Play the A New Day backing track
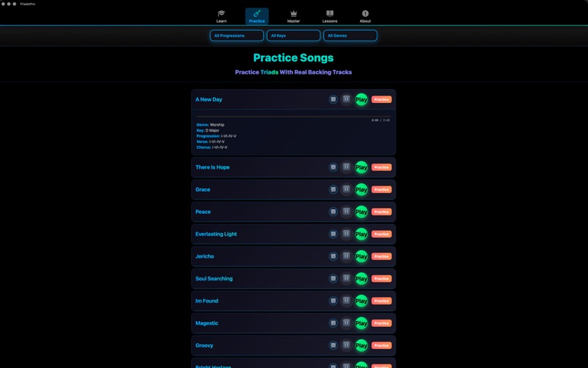 362,99
